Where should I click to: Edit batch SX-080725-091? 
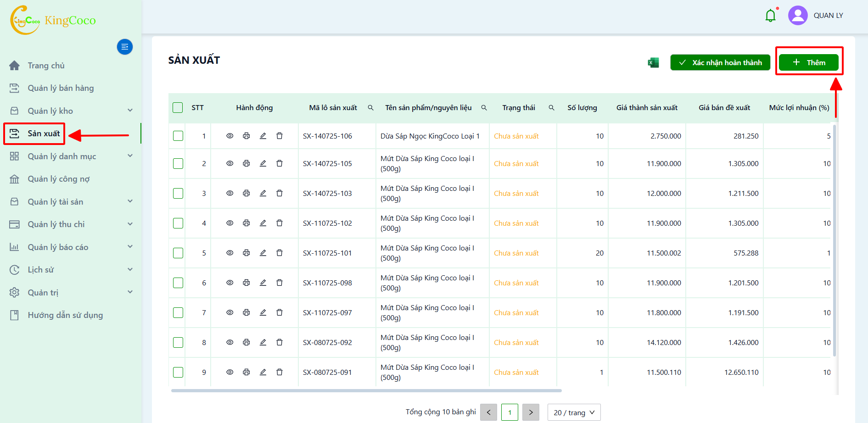pyautogui.click(x=263, y=372)
